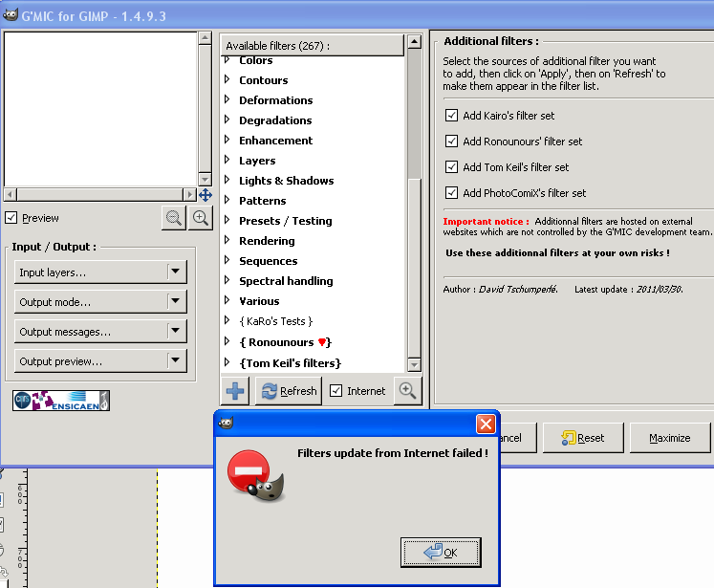Click the Reset button

pyautogui.click(x=583, y=438)
